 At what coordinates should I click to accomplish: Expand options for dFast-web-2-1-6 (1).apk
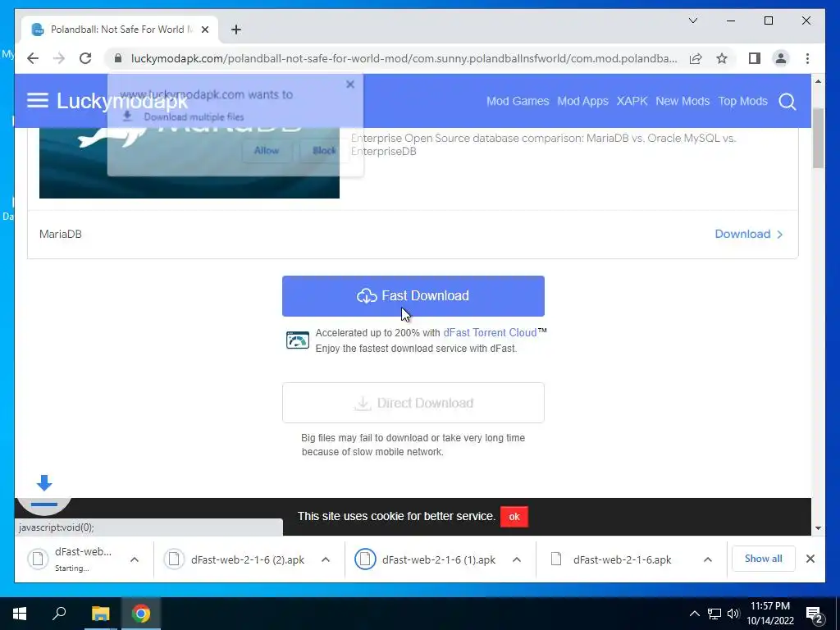517,559
